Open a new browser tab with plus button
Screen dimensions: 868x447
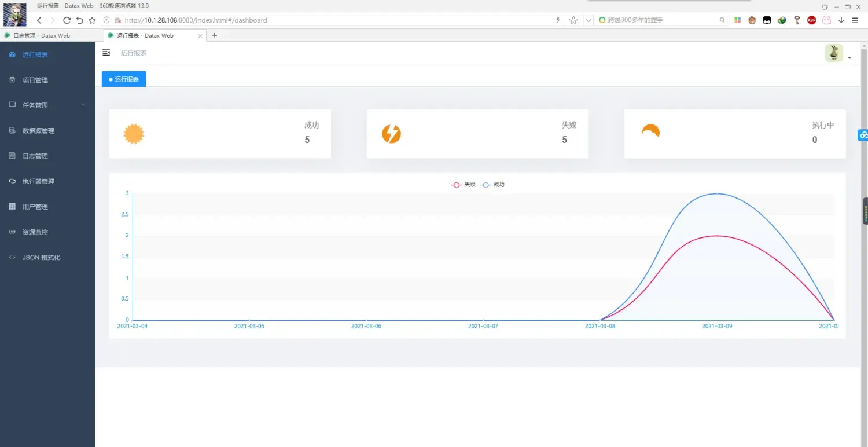tap(214, 35)
